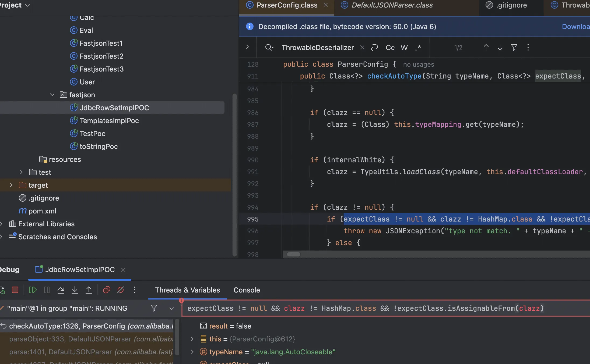This screenshot has width=590, height=364.
Task: Collapse the fastjson package folder
Action: [52, 95]
